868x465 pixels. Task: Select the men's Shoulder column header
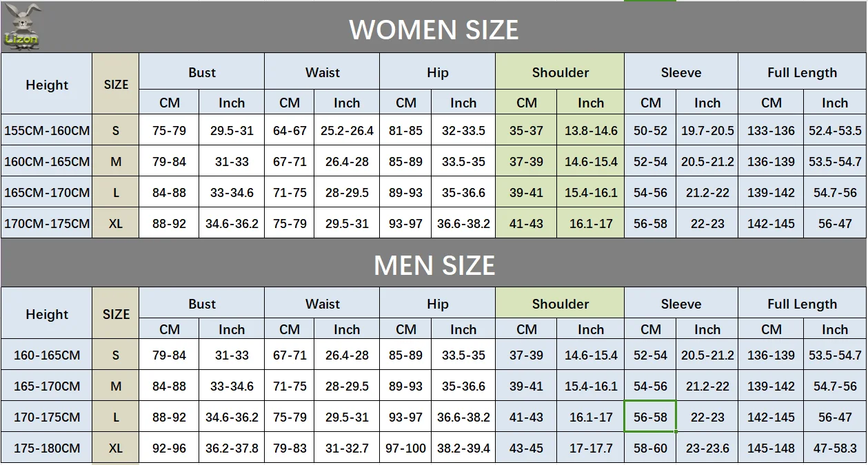[560, 304]
